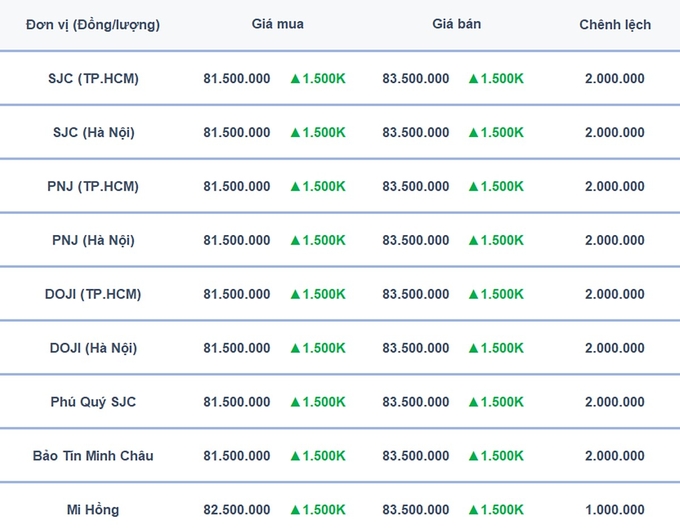Select SJC (TP.HCM) buy change 1.500K
The image size is (680, 530).
pos(318,79)
